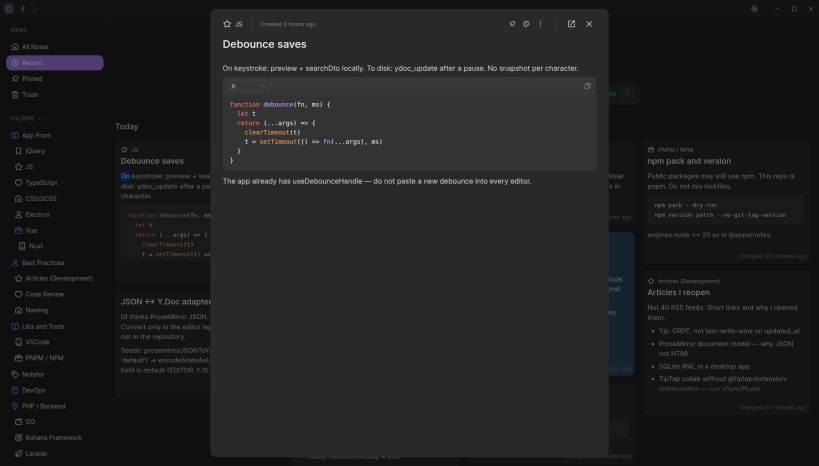Open the Trash view

pyautogui.click(x=55, y=95)
